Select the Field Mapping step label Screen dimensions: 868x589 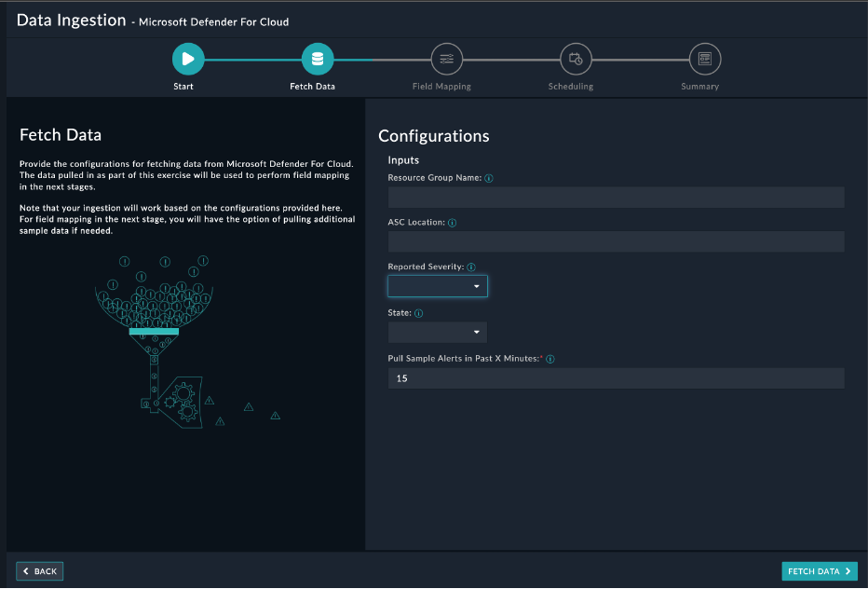(441, 87)
